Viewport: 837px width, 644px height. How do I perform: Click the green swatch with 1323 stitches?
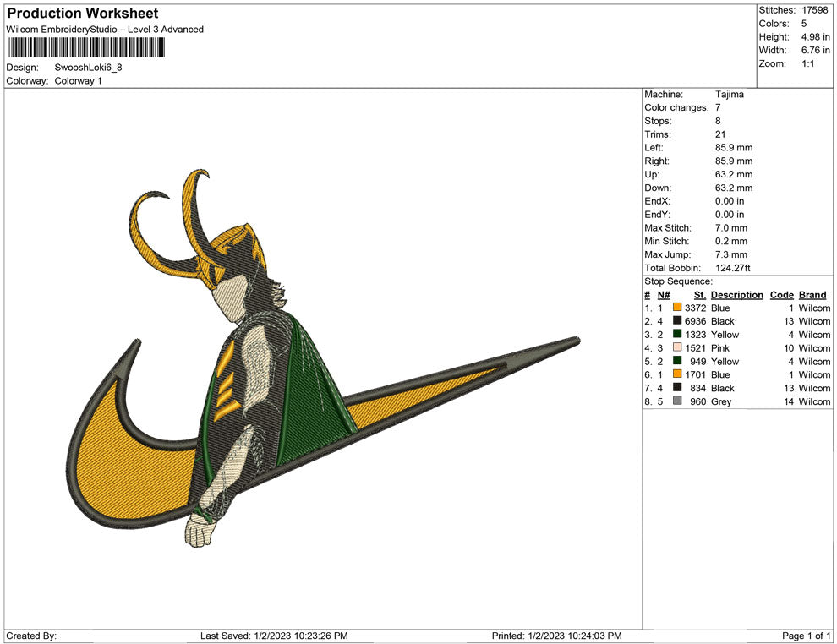click(677, 335)
